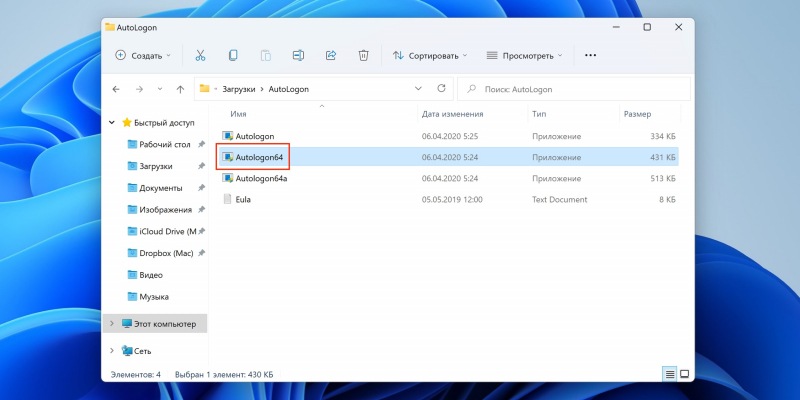800x400 pixels.
Task: Open Изображения in the sidebar
Action: (x=165, y=209)
